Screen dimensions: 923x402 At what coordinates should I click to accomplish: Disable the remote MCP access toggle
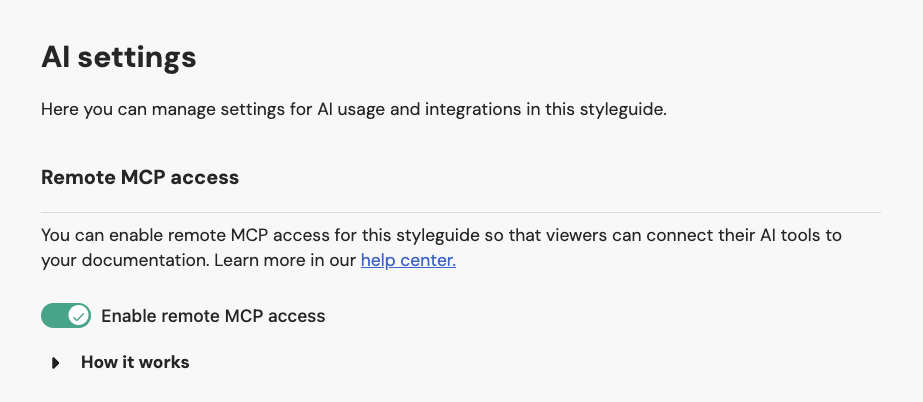click(66, 316)
